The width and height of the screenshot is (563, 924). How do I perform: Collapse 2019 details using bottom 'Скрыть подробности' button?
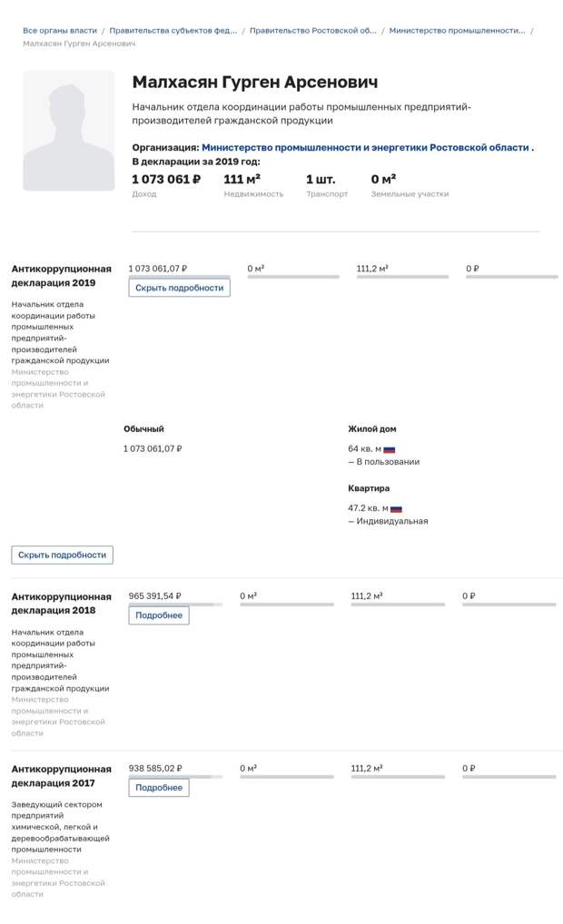[62, 555]
